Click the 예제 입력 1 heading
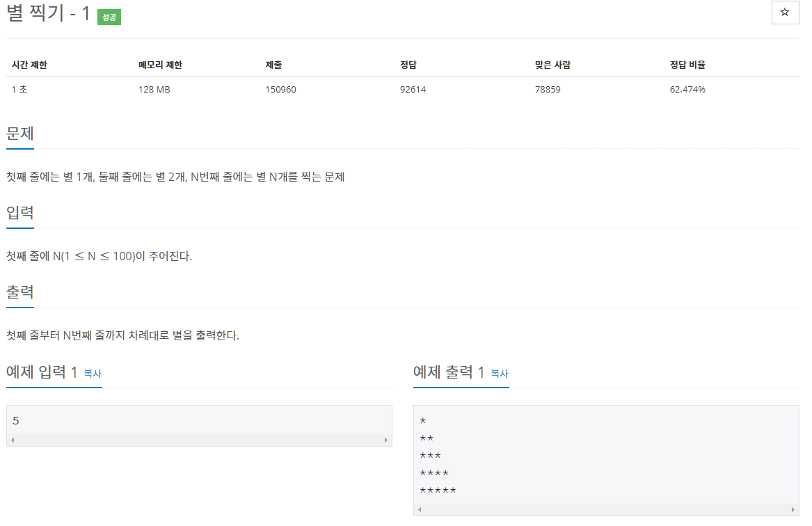 42,372
